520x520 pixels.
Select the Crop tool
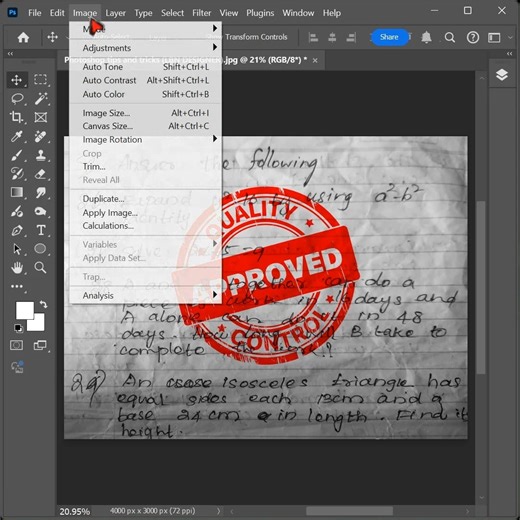[16, 117]
